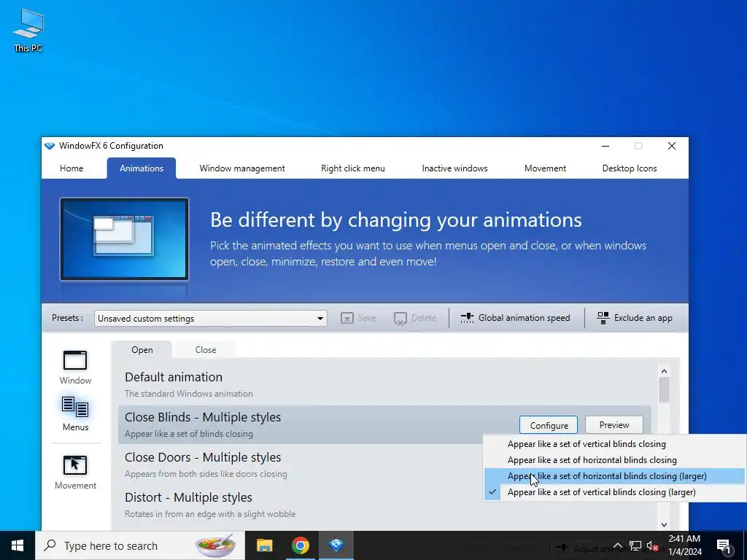The height and width of the screenshot is (560, 747).
Task: Click the Save preset icon
Action: 347,318
